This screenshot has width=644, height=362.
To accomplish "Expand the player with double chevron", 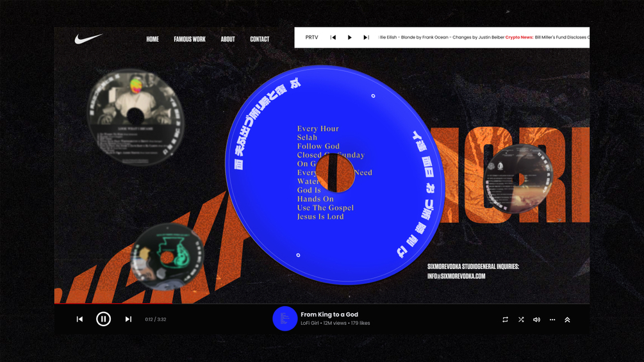I will pos(567,319).
